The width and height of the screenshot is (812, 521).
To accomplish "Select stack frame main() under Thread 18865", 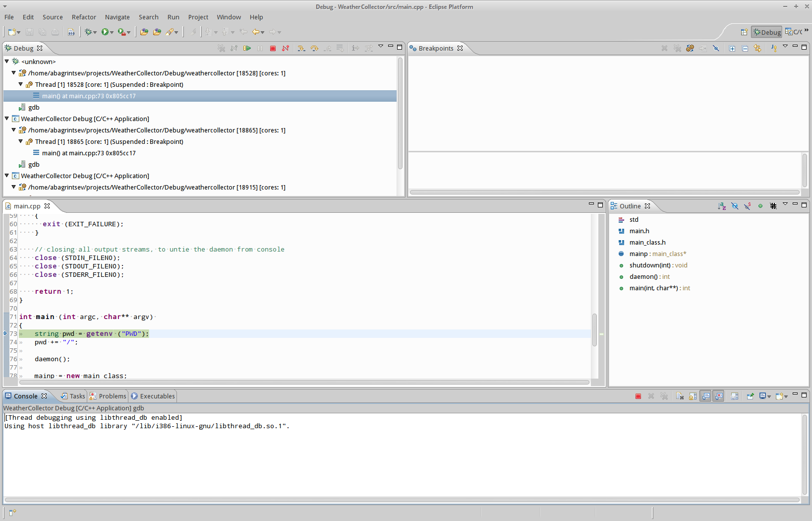I will pos(88,153).
